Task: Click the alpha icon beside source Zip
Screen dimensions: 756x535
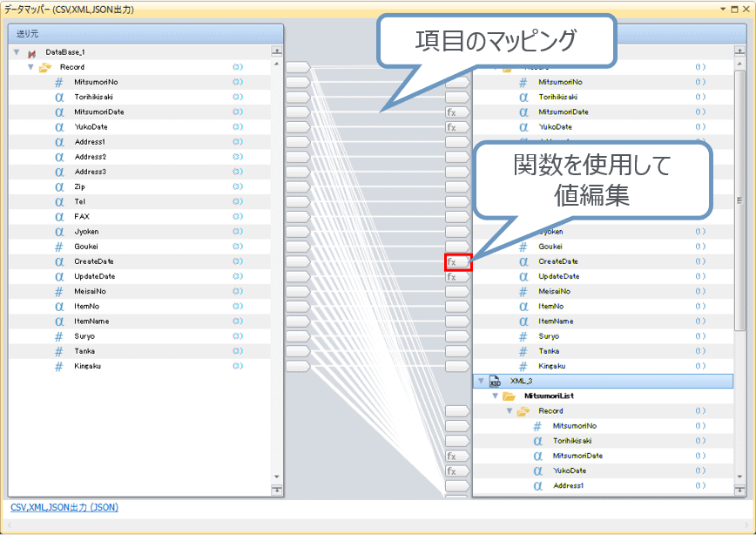Action: point(59,186)
